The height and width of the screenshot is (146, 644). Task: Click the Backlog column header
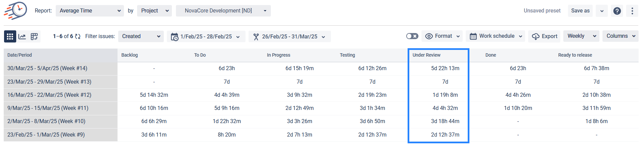(x=129, y=55)
